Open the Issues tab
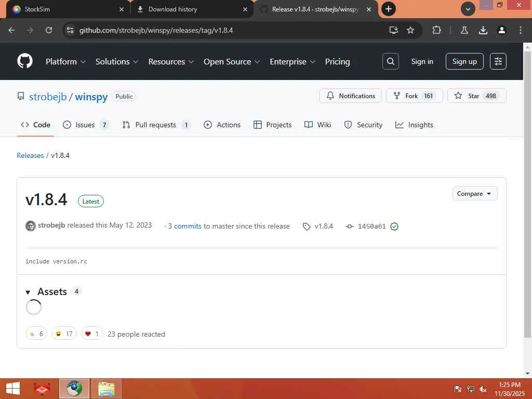The width and height of the screenshot is (532, 399). pyautogui.click(x=86, y=125)
